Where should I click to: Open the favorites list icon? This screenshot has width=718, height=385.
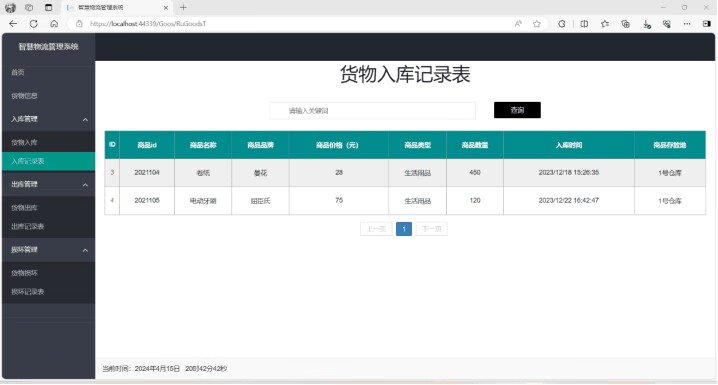click(x=605, y=24)
